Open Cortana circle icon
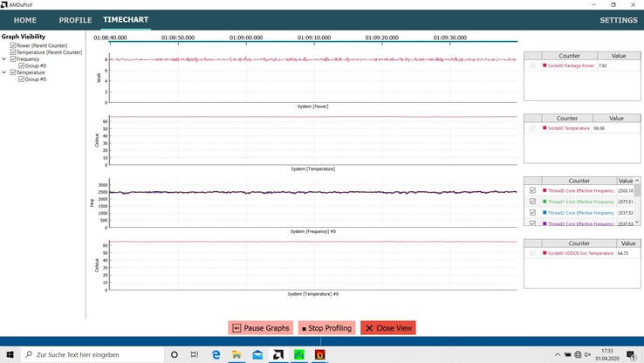 coord(175,354)
